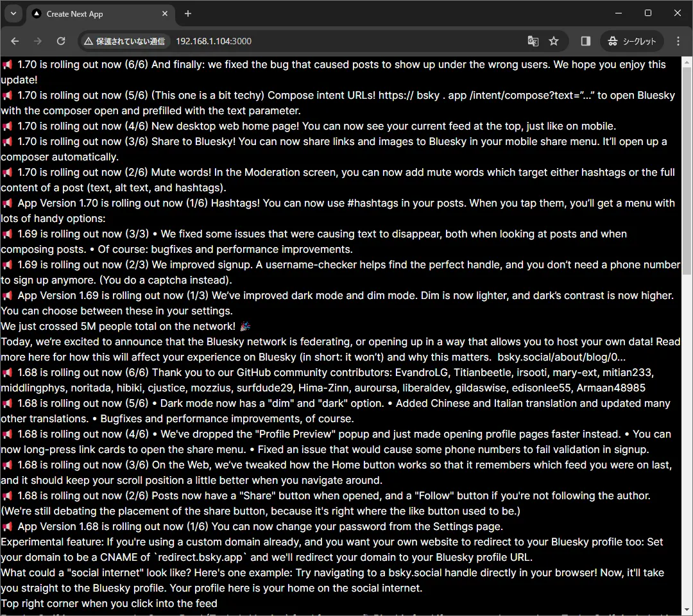Click megaphone icon beside 1.68 (4/6) post
693x616 pixels.
(7, 435)
